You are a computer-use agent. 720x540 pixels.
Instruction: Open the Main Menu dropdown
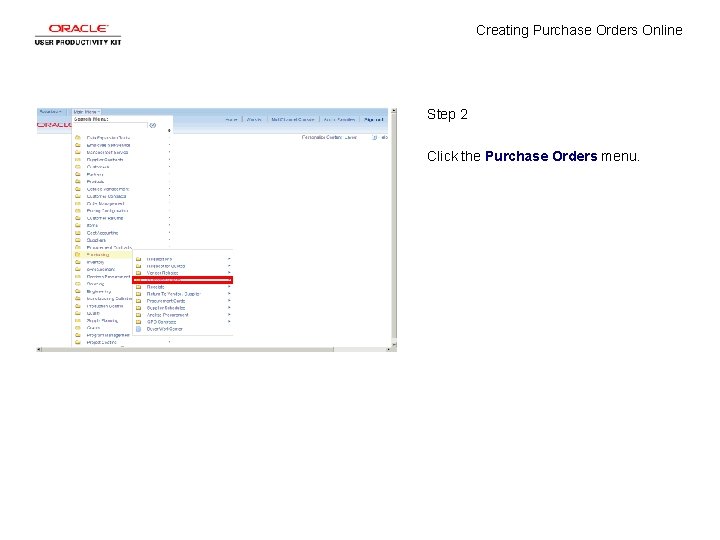click(87, 112)
